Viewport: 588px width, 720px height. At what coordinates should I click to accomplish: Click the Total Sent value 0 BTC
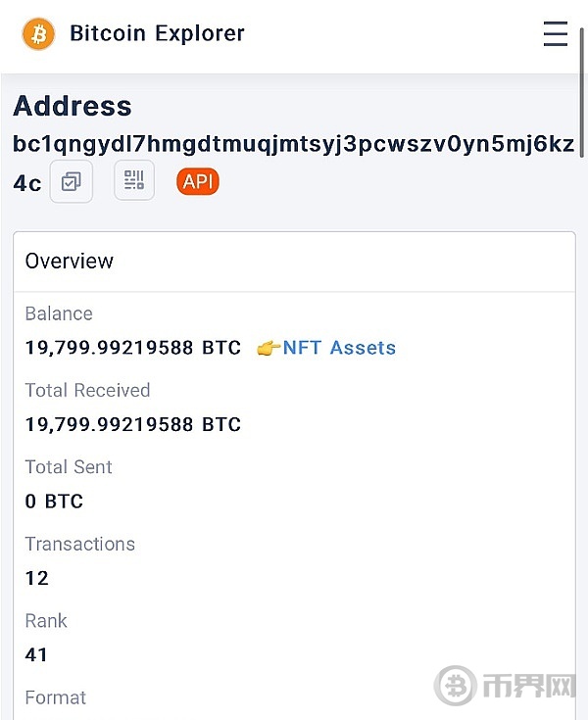coord(54,502)
